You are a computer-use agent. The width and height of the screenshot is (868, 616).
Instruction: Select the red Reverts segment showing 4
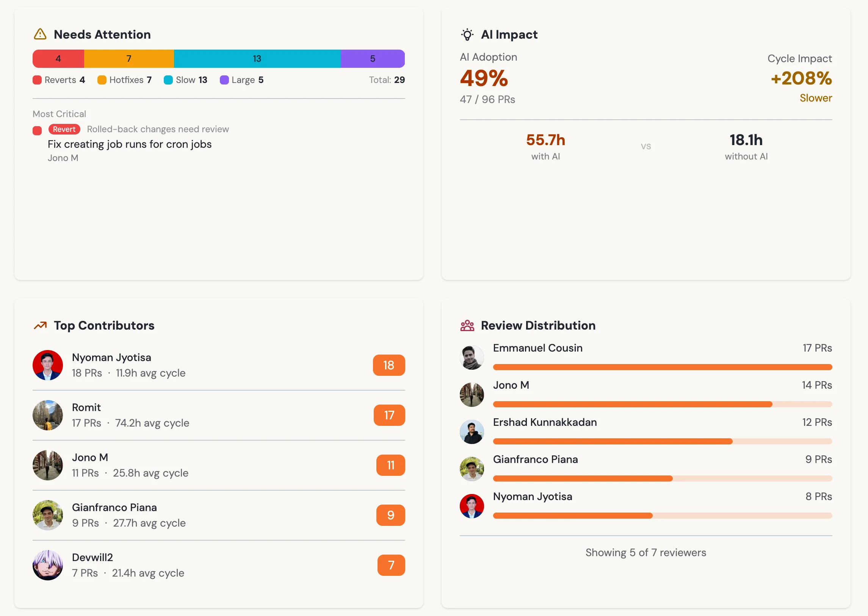coord(58,59)
